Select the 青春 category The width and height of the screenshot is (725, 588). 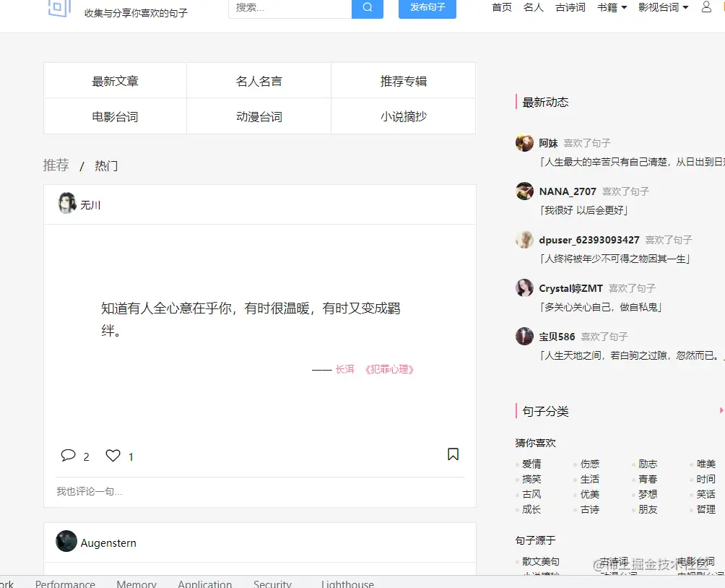(648, 479)
